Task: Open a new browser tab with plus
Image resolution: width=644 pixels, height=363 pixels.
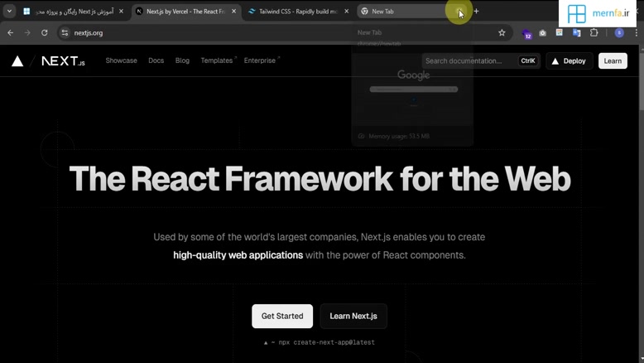Action: (476, 12)
